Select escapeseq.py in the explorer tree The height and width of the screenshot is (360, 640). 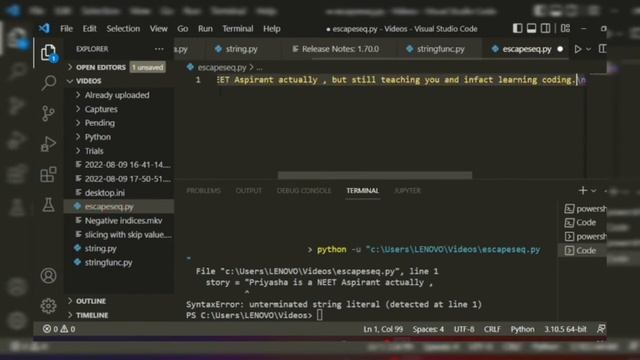(x=119, y=207)
